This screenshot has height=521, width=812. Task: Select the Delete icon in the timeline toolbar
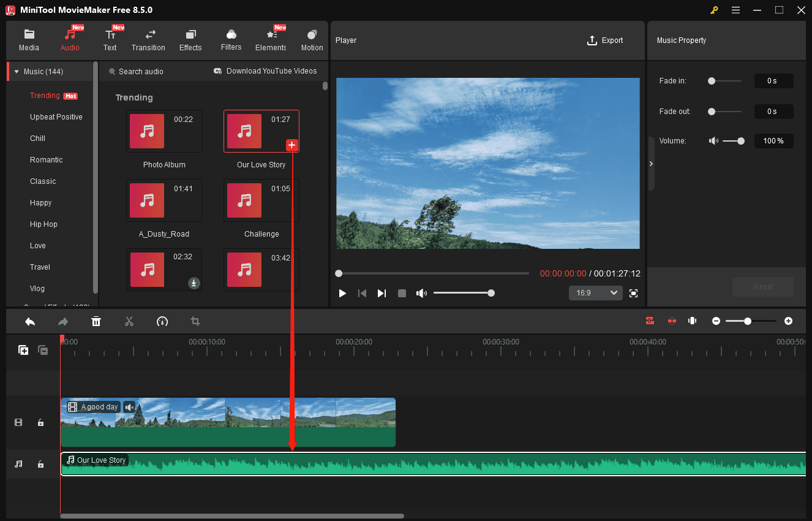coord(96,321)
